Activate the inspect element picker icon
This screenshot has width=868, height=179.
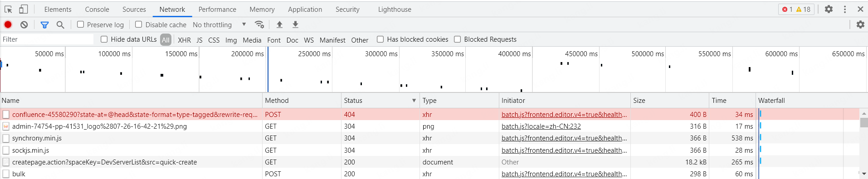tap(8, 9)
